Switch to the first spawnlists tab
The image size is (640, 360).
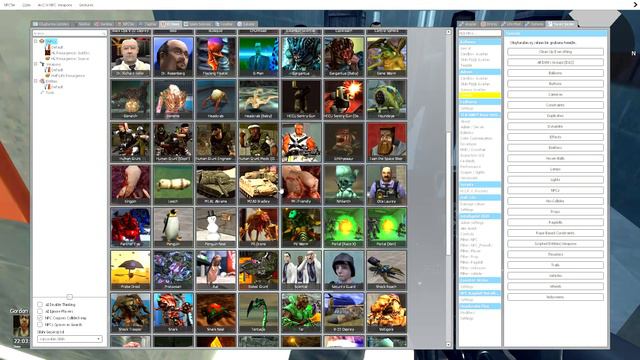click(52, 24)
